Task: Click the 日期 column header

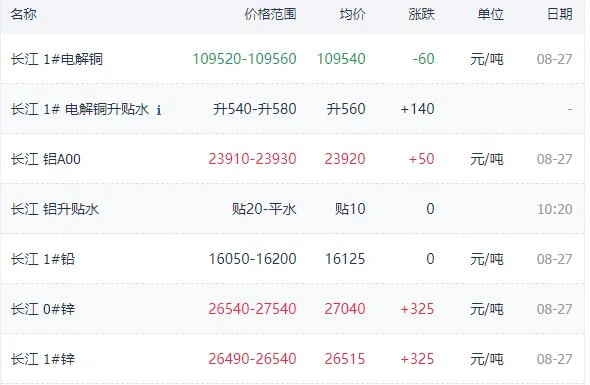Action: (x=560, y=14)
